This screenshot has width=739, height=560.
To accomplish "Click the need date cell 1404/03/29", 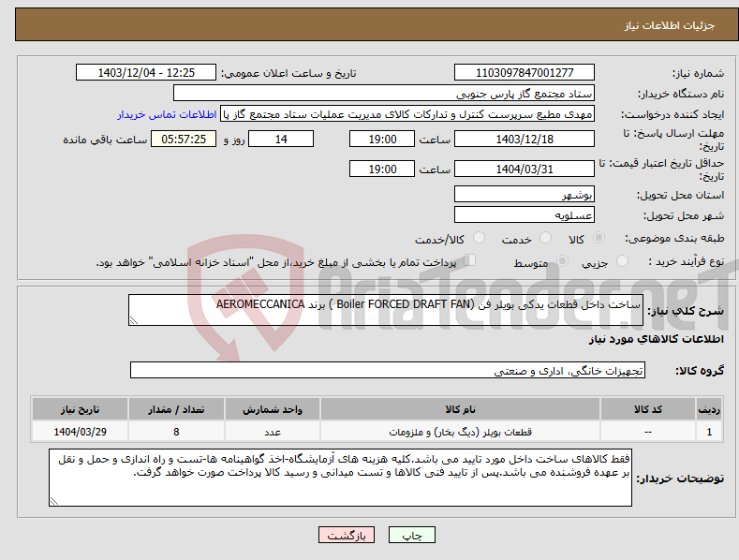I will click(x=81, y=432).
